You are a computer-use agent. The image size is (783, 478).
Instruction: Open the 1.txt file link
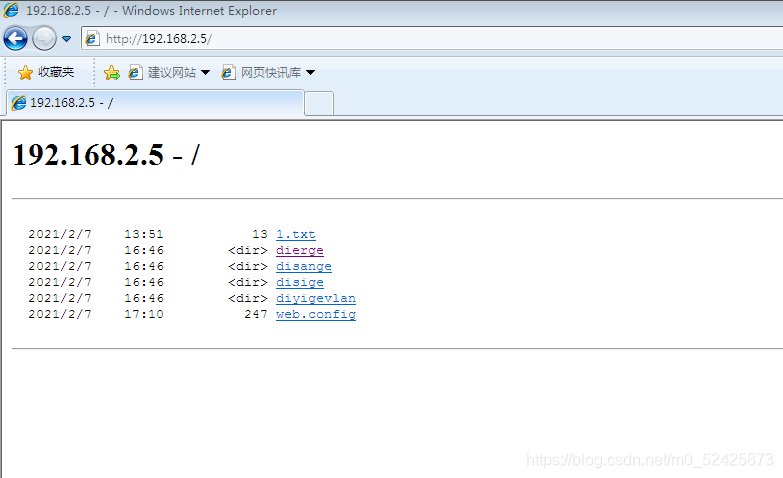click(296, 234)
